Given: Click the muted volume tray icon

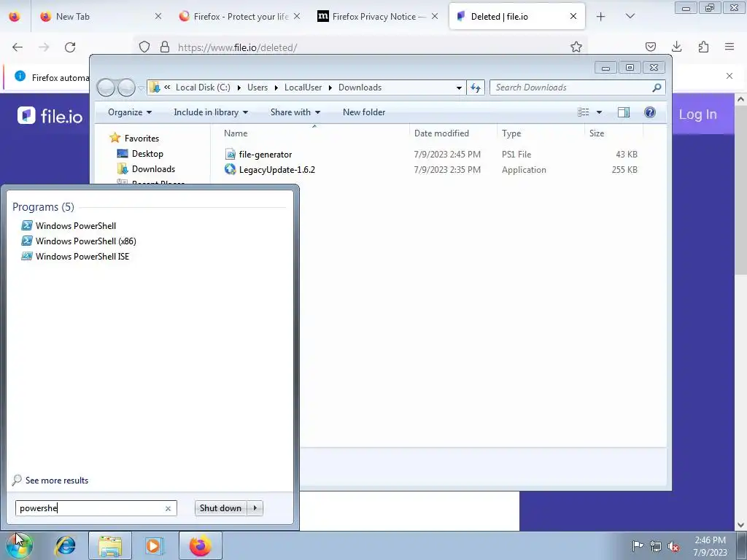Looking at the screenshot, I should pyautogui.click(x=673, y=545).
